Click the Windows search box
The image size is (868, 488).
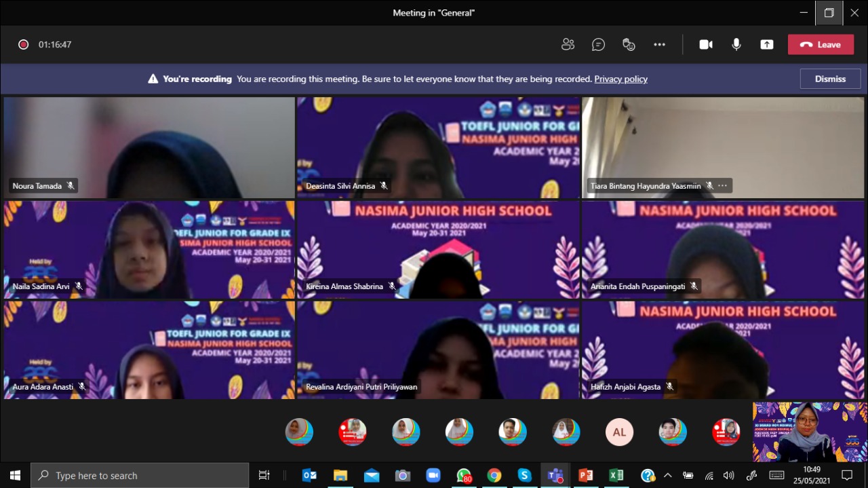tap(140, 476)
